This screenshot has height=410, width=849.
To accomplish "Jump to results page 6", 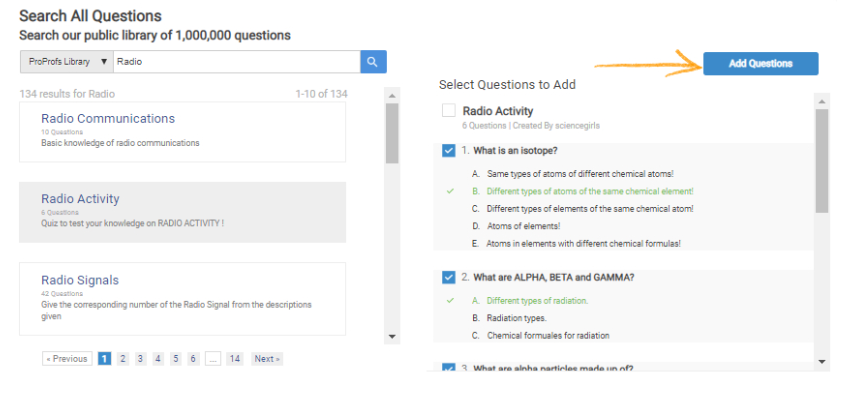I will 193,359.
